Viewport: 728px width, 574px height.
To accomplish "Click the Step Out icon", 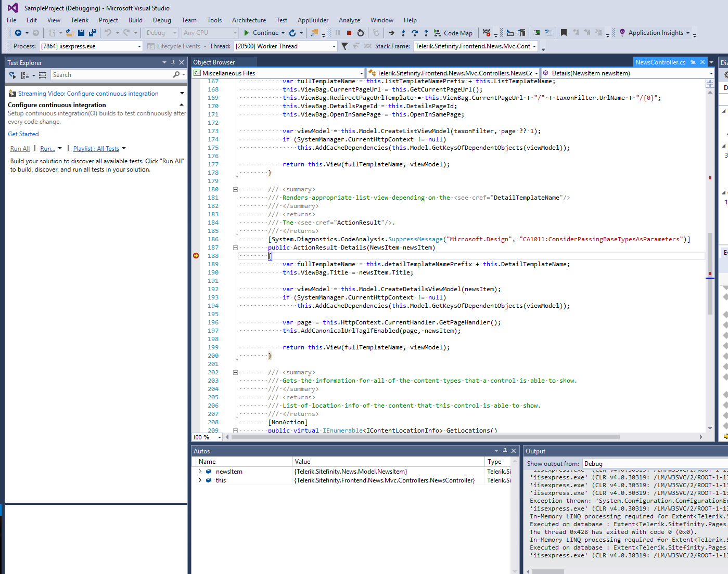I will tap(426, 33).
